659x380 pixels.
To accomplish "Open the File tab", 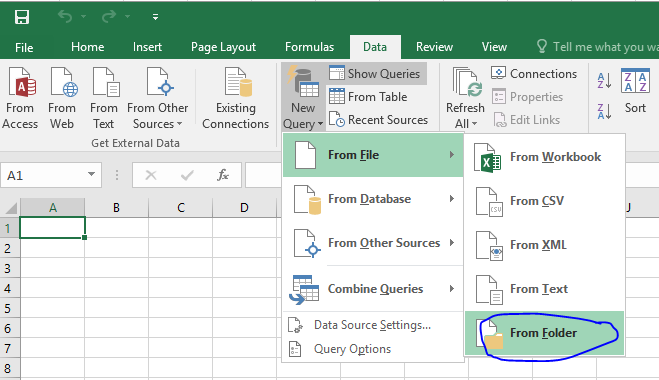I will (x=24, y=48).
